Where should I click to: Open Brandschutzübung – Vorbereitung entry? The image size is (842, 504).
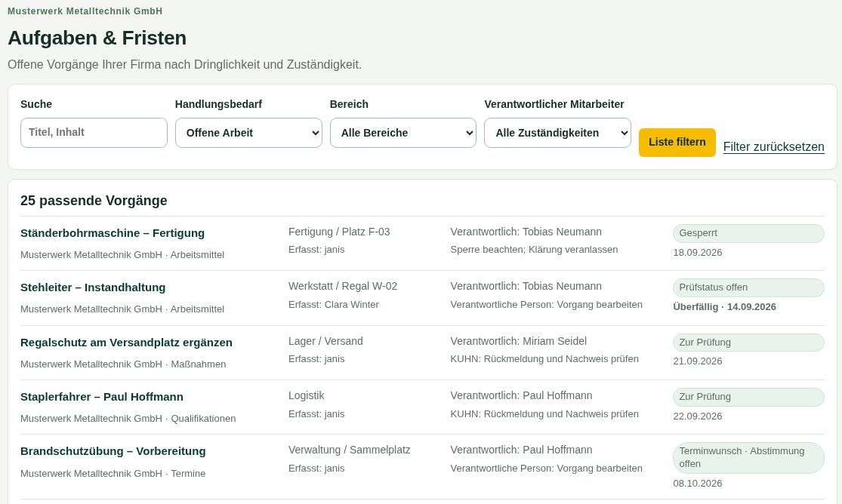pyautogui.click(x=113, y=451)
